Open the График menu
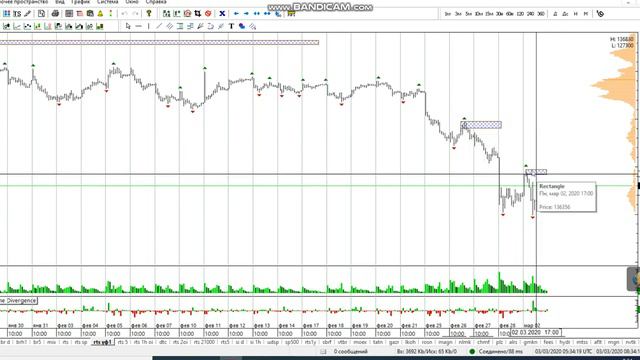 coord(80,2)
